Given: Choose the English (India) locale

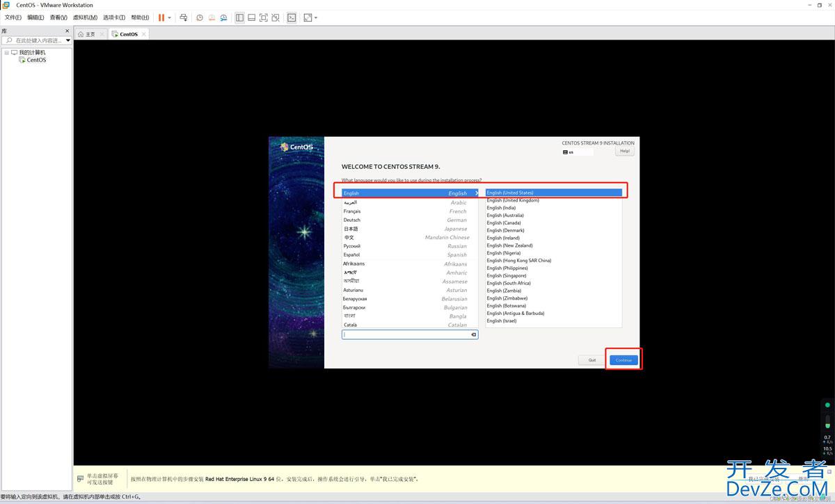Looking at the screenshot, I should (553, 208).
